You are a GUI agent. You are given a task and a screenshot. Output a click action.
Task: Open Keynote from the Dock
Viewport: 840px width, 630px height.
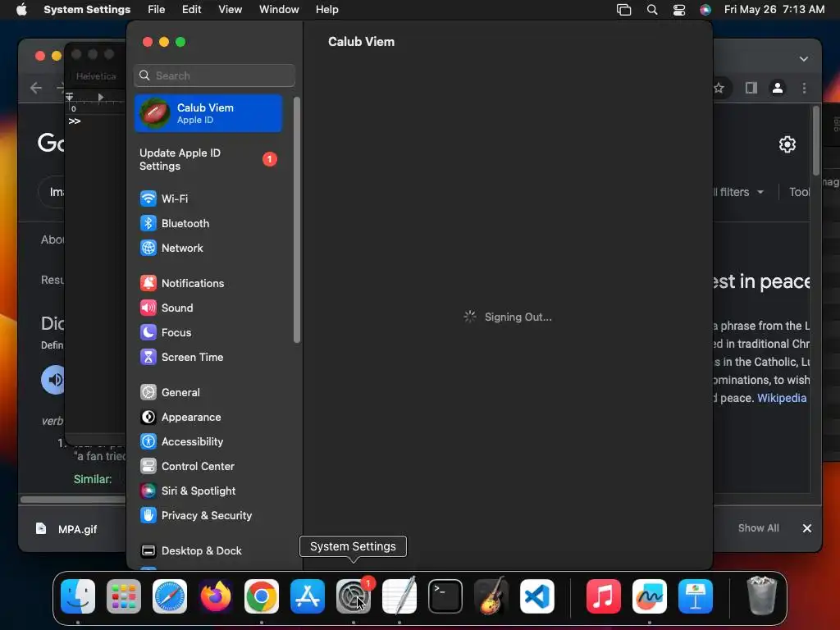click(x=696, y=596)
